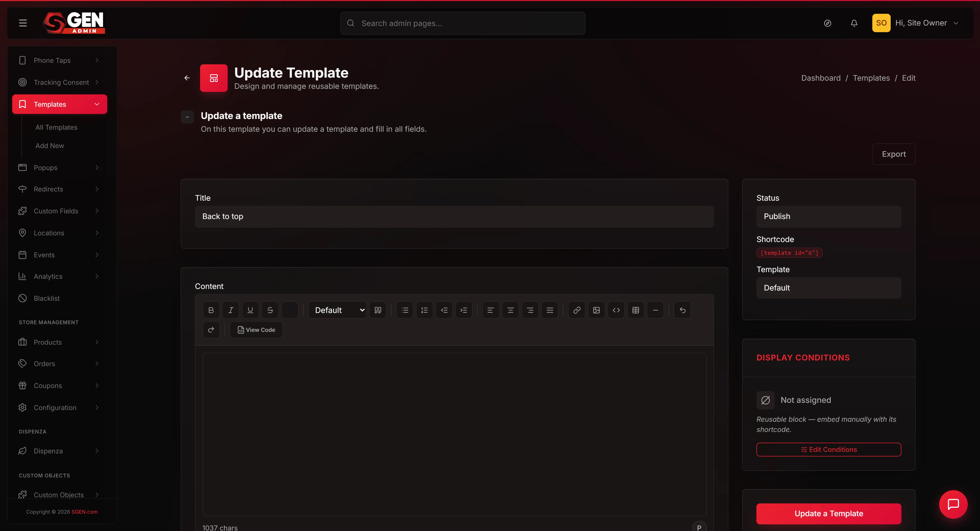Open Analytics sidebar menu
Screen dimensions: 980x531
(59, 276)
